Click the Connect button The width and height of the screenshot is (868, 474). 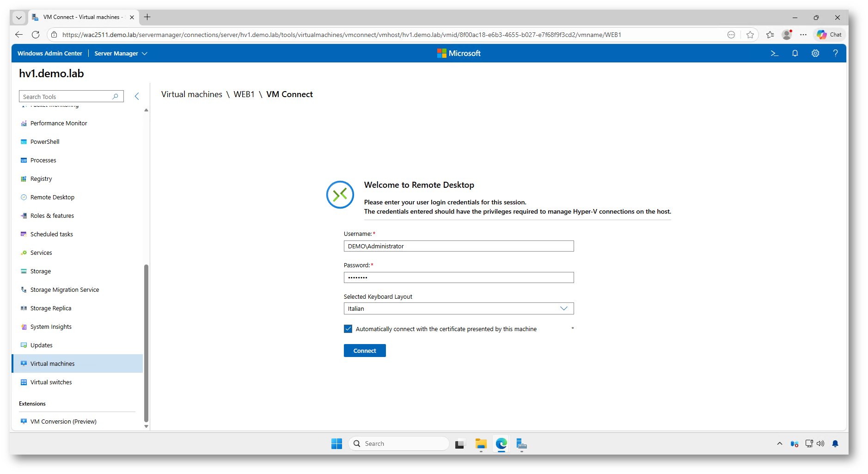click(365, 351)
